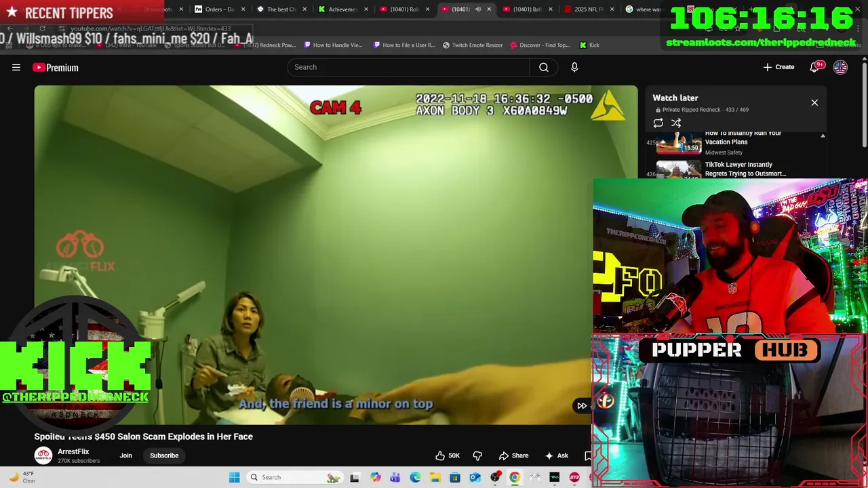Open the notifications bell
This screenshot has height=488, width=868.
[815, 67]
